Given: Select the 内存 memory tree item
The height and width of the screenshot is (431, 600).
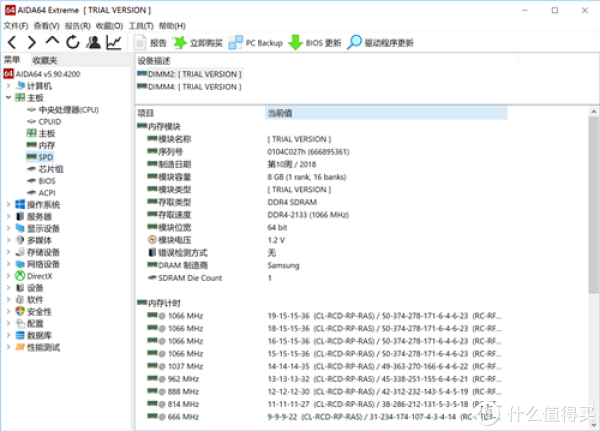Looking at the screenshot, I should (41, 145).
